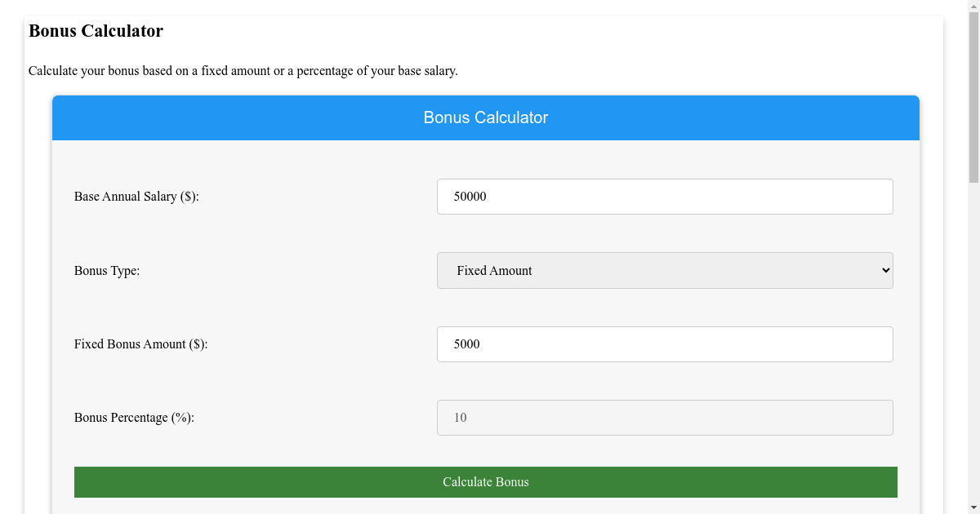Click the scrollbar up arrow
Viewport: 980px width, 514px height.
pos(974,6)
